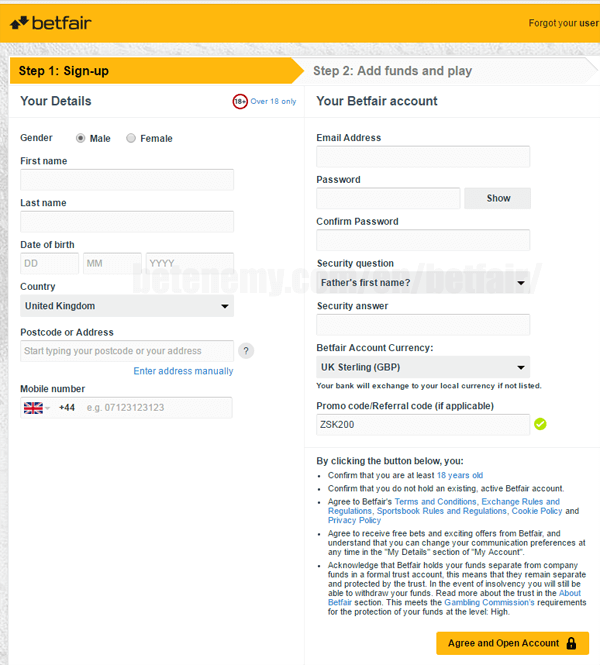This screenshot has width=600, height=665.
Task: Click Agree and Open Account button
Action: [x=512, y=643]
